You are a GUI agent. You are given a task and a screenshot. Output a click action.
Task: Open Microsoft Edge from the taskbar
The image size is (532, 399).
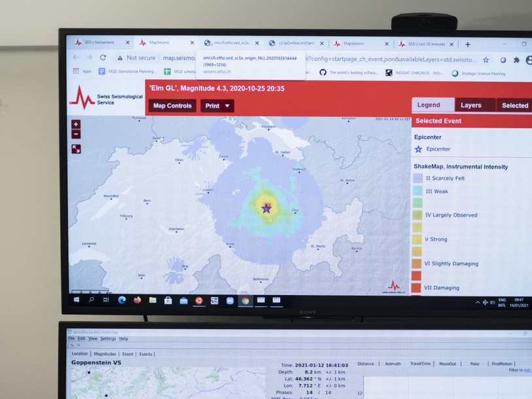point(122,300)
